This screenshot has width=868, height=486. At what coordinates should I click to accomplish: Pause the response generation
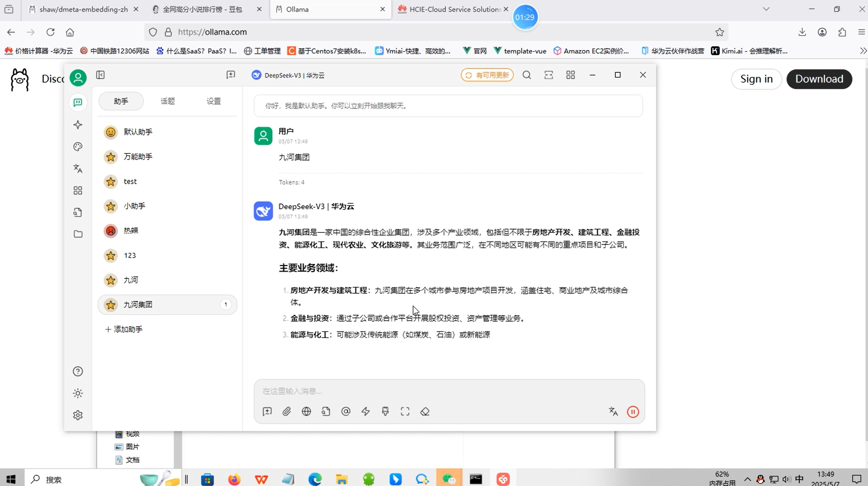tap(633, 412)
